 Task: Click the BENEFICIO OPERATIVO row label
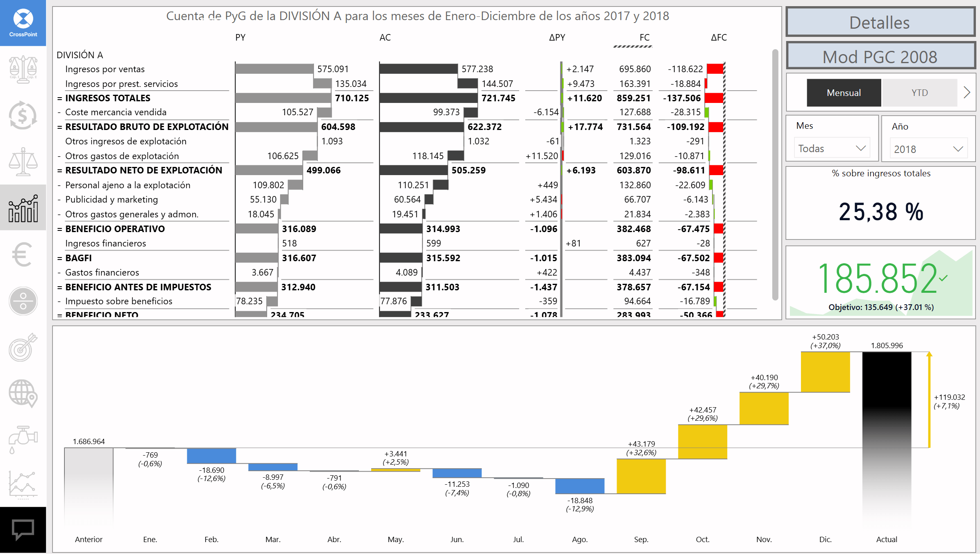[x=115, y=229]
